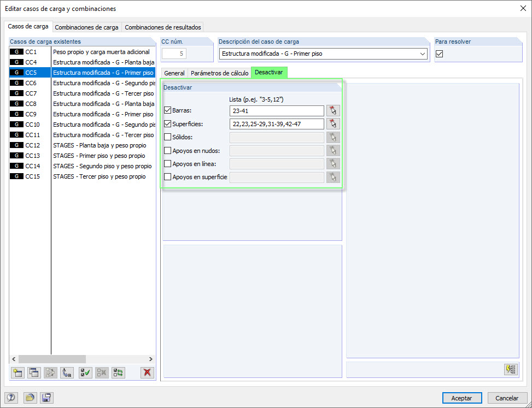Click the CC núm. field showing 5
The width and height of the screenshot is (532, 408).
coord(174,54)
